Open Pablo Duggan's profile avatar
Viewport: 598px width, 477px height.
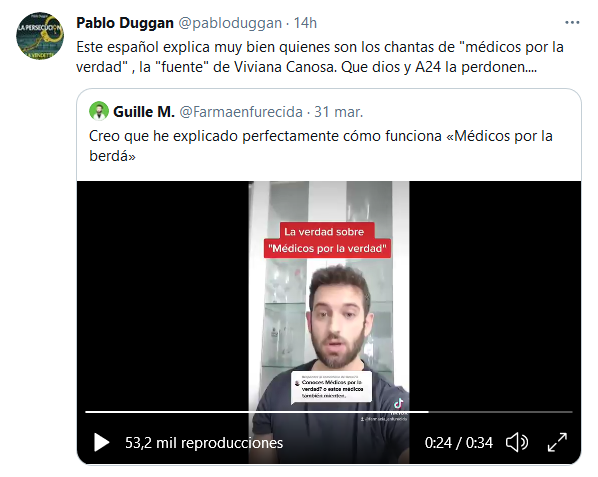[x=40, y=35]
